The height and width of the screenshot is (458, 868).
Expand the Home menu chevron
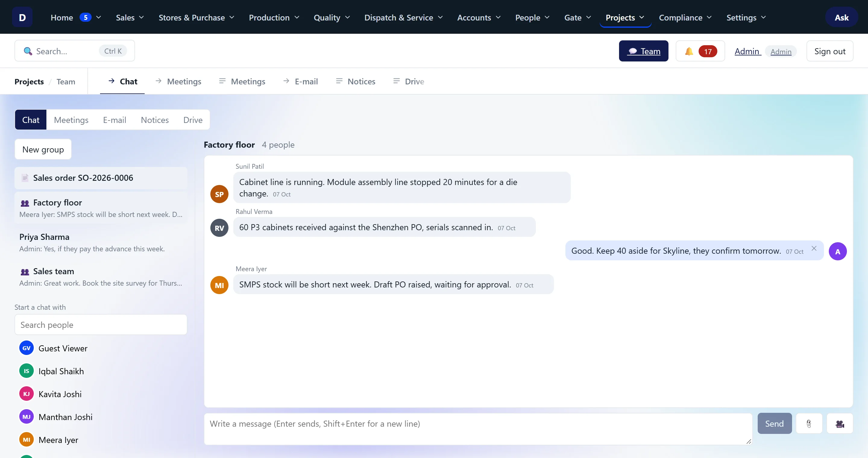pos(98,17)
